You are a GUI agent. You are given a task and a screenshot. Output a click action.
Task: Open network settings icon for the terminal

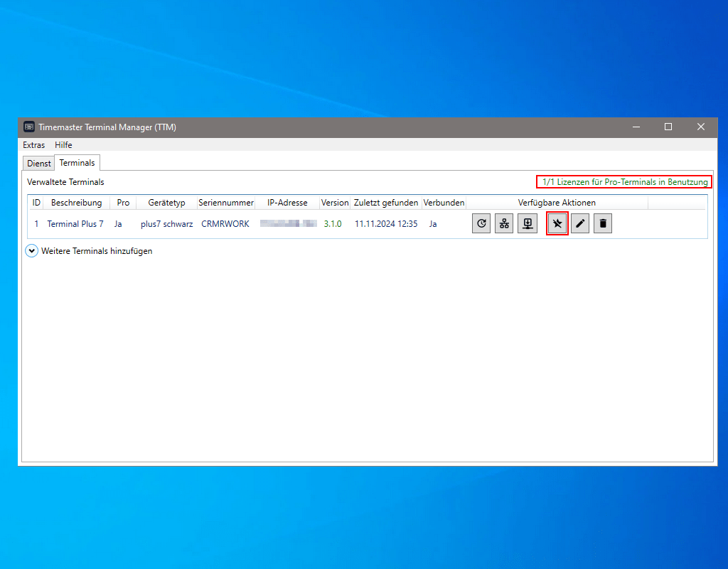coord(504,223)
